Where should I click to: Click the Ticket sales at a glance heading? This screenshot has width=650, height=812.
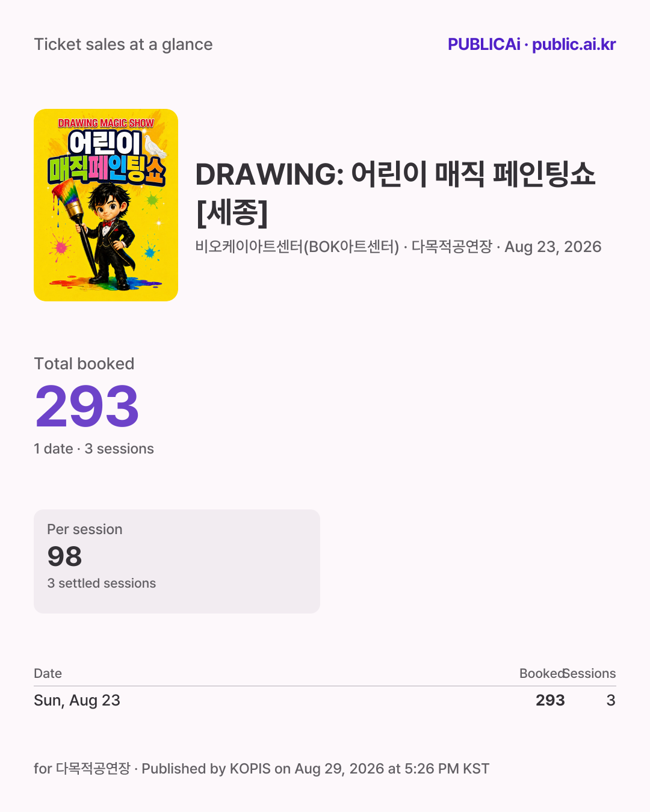pyautogui.click(x=123, y=45)
